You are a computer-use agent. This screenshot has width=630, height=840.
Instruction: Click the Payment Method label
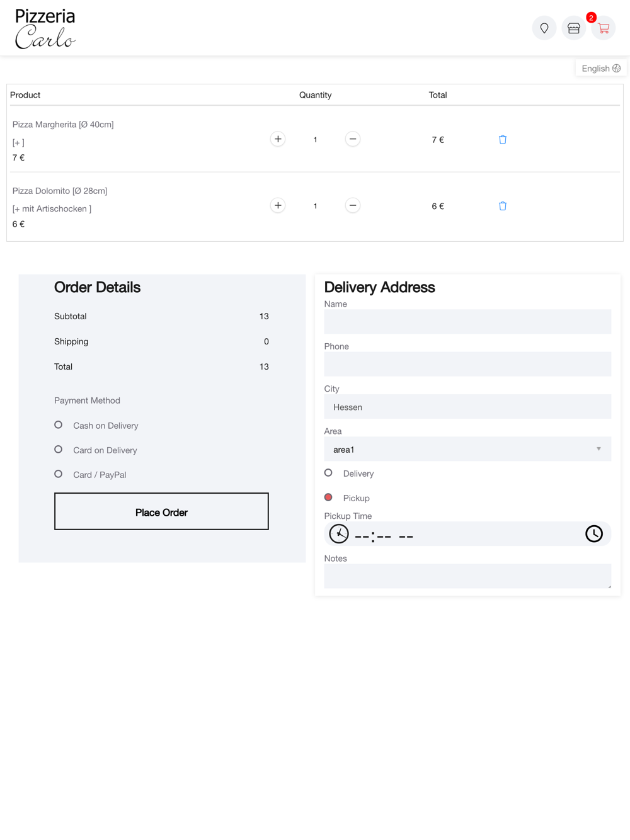coord(87,400)
